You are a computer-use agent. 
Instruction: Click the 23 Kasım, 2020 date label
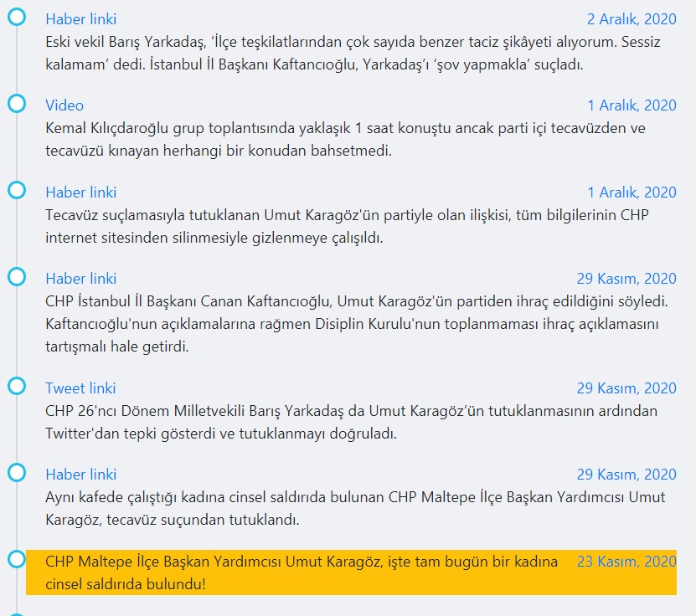(626, 562)
